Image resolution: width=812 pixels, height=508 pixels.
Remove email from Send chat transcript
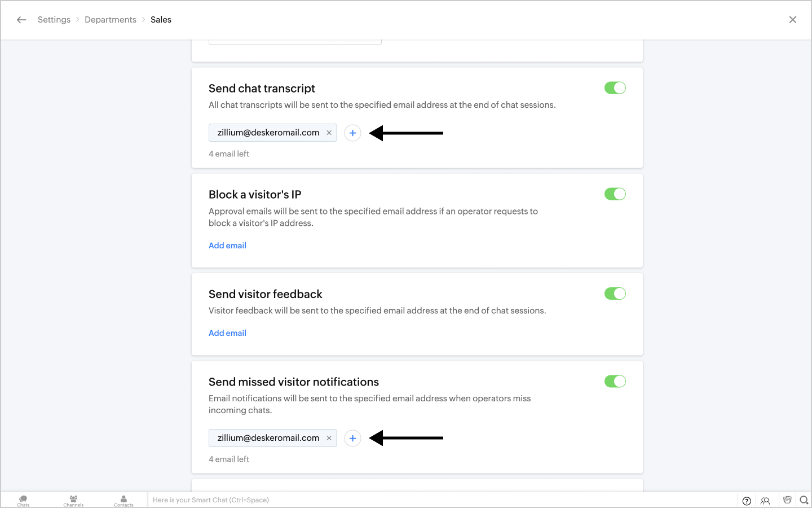(x=329, y=133)
